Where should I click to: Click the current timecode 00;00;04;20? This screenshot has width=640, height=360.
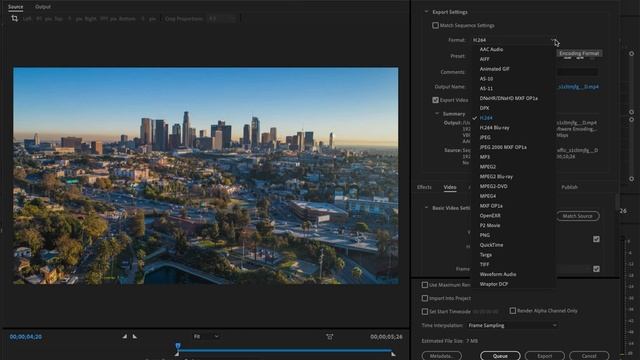coord(26,337)
